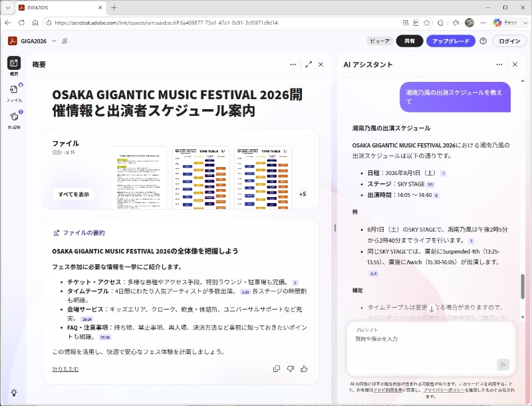Open the browser favorites list icon
The height and width of the screenshot is (406, 532).
456,23
